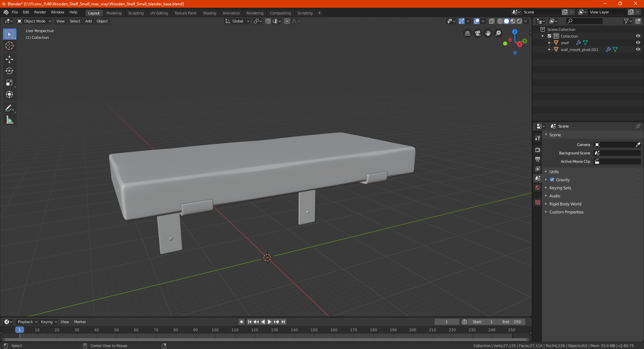
Task: Toggle auto keying record button
Action: point(241,322)
